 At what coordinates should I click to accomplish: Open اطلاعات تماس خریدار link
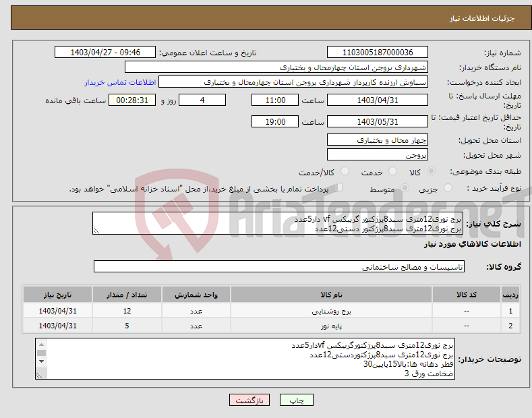[x=120, y=82]
